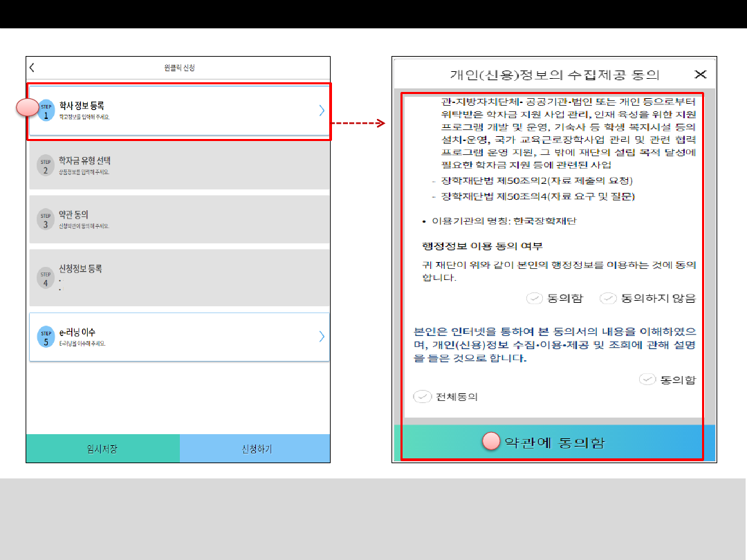747x560 pixels.
Task: Select the STEP 3 circle badge
Action: tap(46, 219)
